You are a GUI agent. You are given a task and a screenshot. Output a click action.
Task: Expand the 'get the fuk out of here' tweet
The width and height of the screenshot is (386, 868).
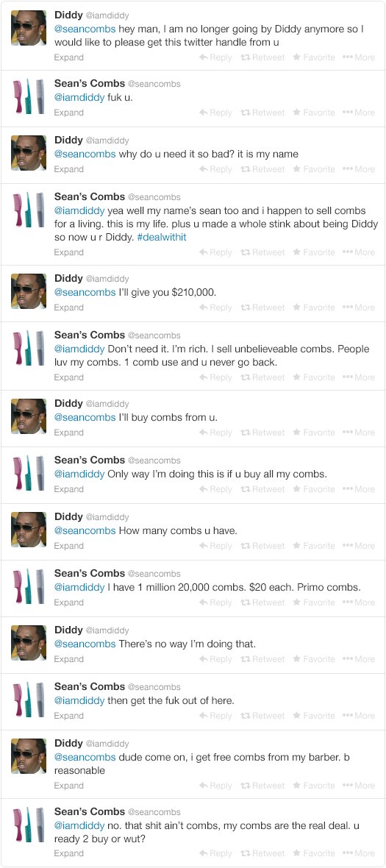pyautogui.click(x=68, y=715)
